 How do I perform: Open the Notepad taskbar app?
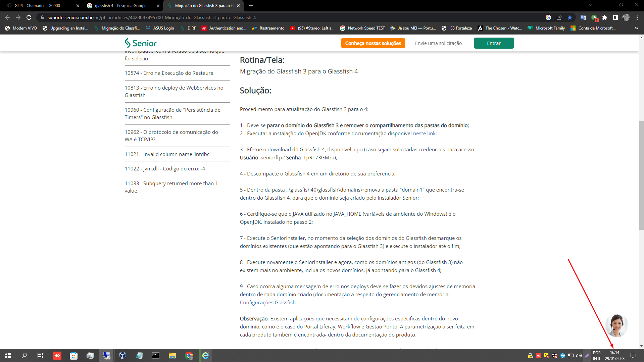139,355
